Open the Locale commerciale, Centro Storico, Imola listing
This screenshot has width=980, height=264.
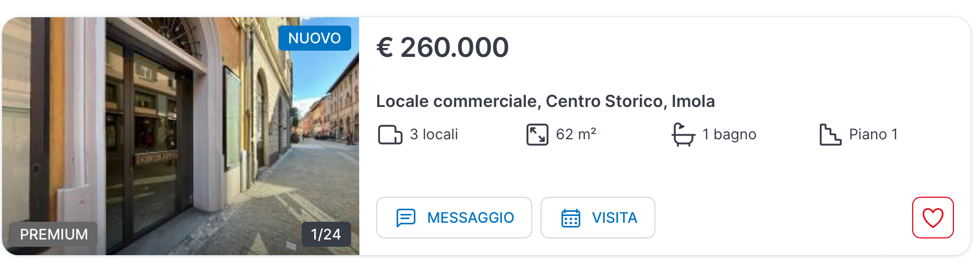(x=545, y=101)
